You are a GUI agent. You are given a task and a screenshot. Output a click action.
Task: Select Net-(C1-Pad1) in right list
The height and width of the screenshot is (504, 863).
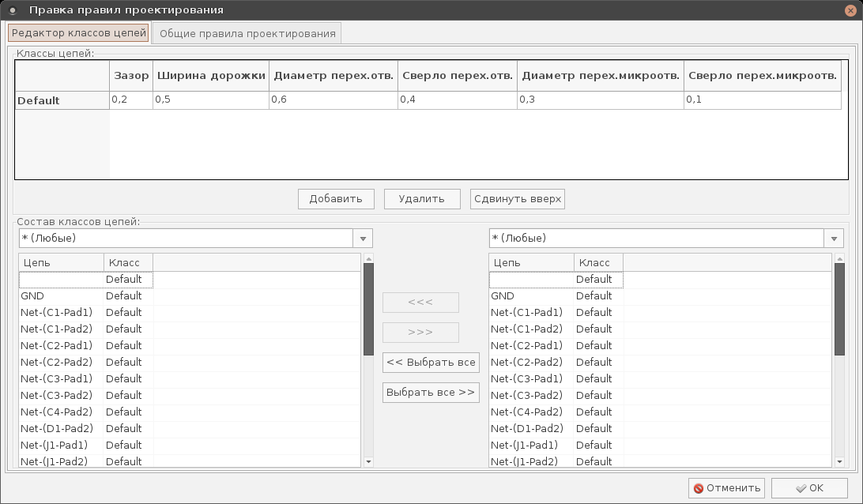click(661, 313)
